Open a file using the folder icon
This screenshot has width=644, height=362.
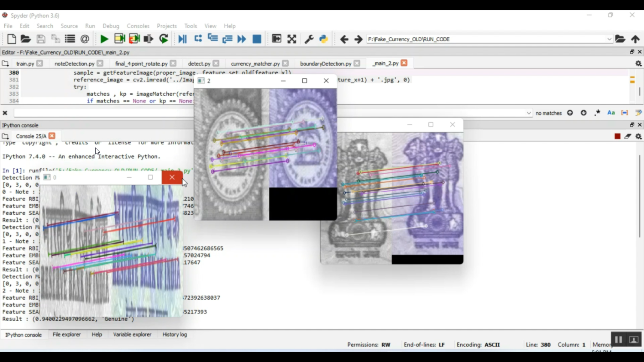pyautogui.click(x=26, y=39)
